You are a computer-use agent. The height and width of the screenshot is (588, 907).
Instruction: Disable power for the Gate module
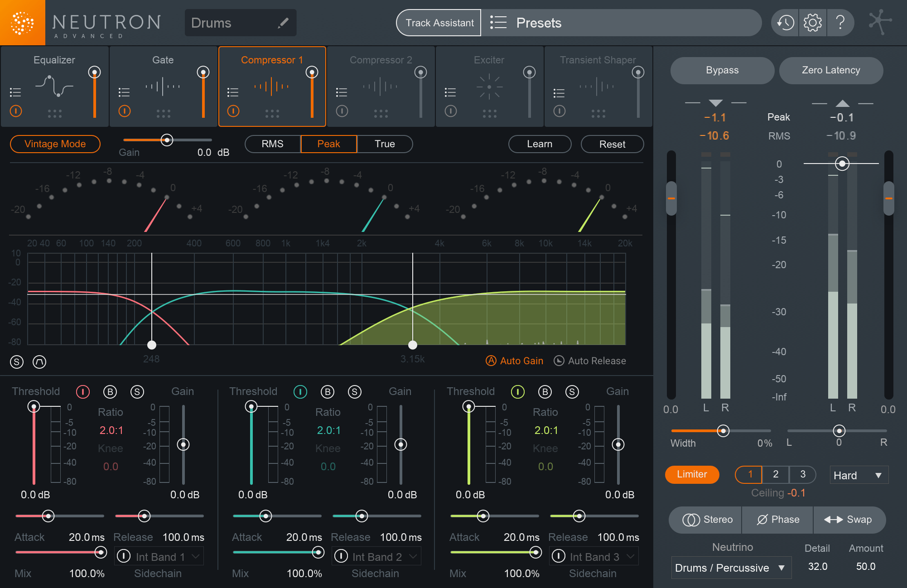tap(124, 111)
